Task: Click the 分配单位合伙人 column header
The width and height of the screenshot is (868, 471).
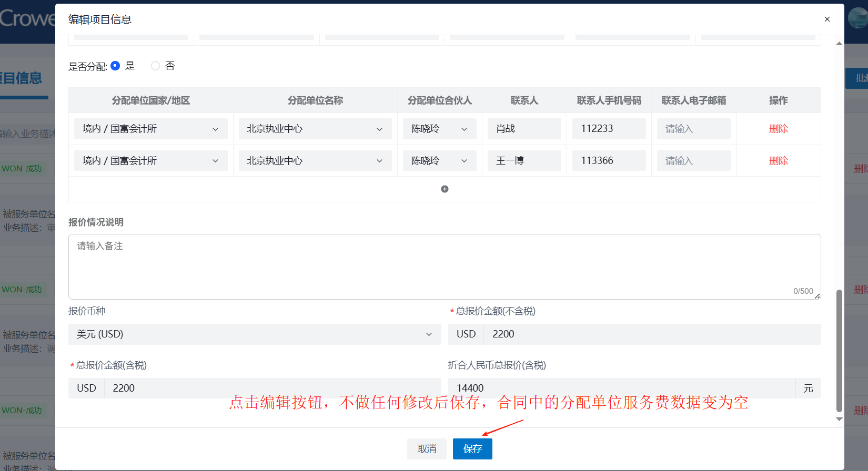Action: pos(440,100)
